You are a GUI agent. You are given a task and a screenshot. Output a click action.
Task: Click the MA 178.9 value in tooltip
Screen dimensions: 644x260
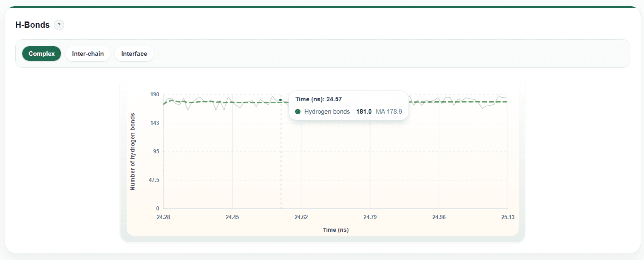(389, 112)
